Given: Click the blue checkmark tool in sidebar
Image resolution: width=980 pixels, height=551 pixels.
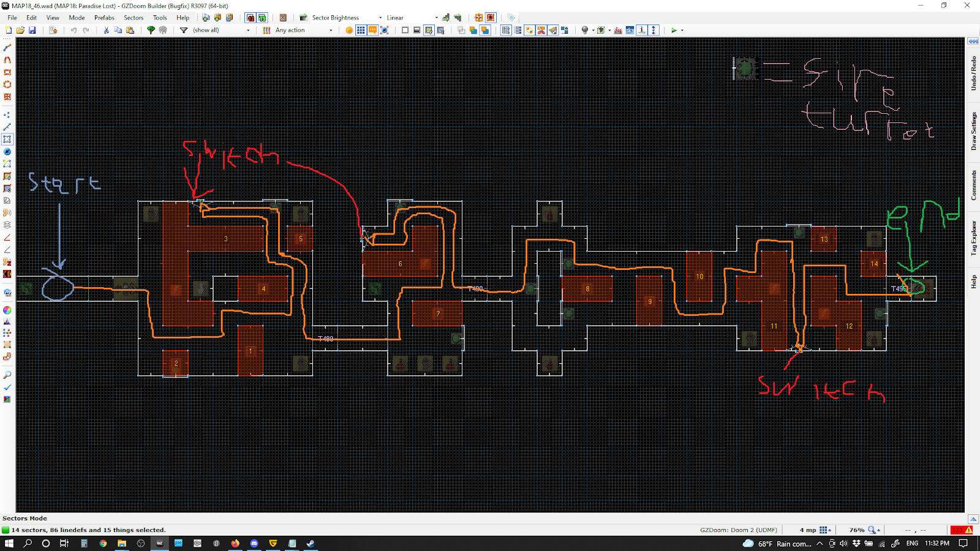Looking at the screenshot, I should [x=7, y=387].
